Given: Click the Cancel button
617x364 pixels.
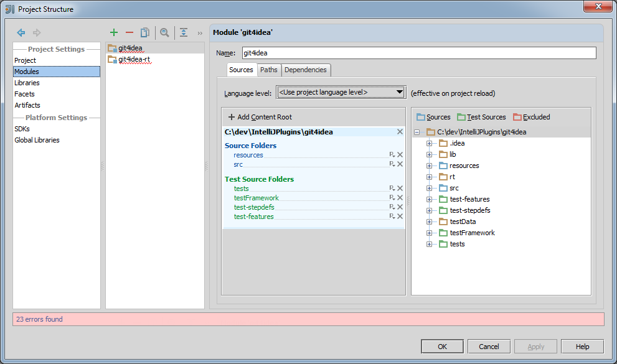Looking at the screenshot, I should [x=489, y=347].
